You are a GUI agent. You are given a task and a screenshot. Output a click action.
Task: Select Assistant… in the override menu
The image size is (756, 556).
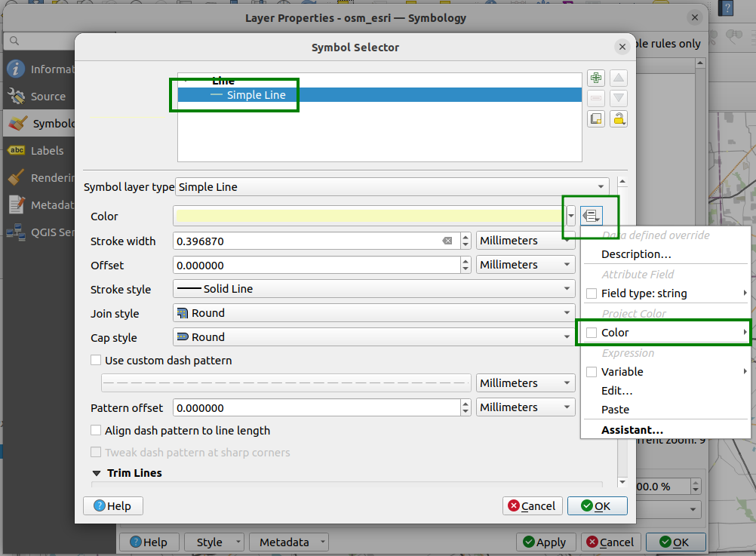(x=632, y=430)
